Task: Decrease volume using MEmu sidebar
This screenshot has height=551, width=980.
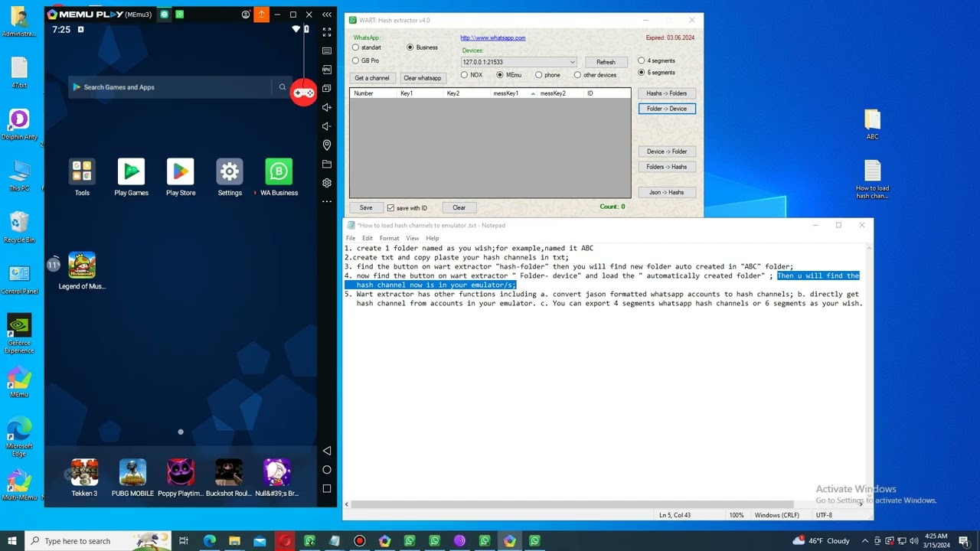Action: (x=327, y=126)
